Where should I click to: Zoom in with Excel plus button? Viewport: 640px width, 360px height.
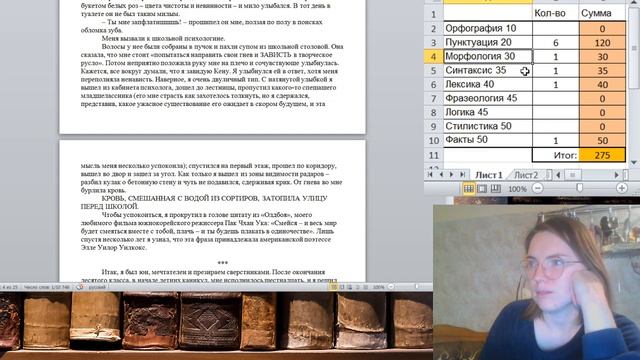point(622,188)
